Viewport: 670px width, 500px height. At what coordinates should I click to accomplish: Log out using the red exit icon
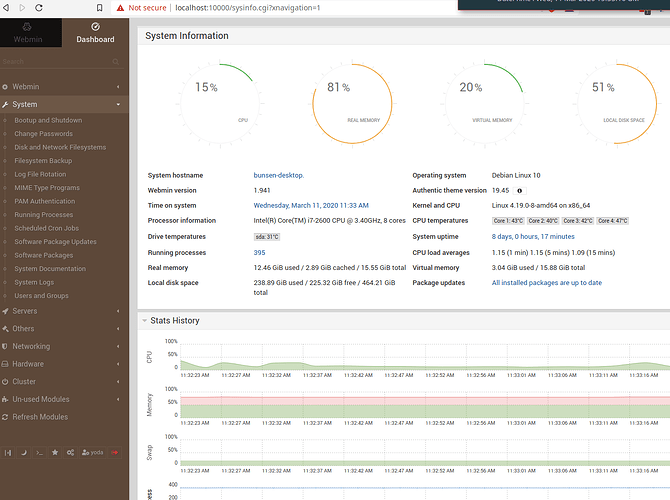(x=115, y=453)
